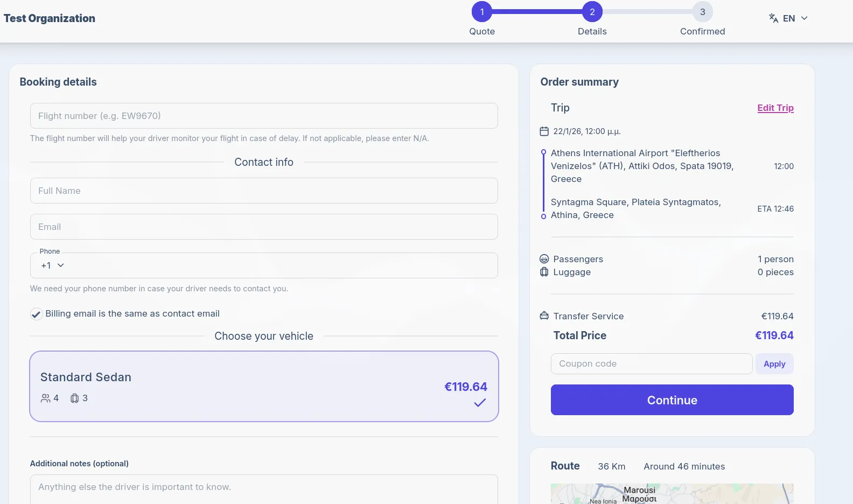Click the seats icon in Standard Sedan card
The image size is (853, 504).
point(45,398)
